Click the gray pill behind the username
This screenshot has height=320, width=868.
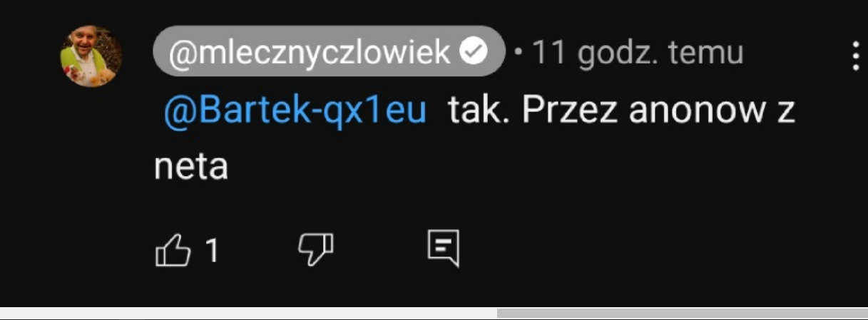(329, 51)
